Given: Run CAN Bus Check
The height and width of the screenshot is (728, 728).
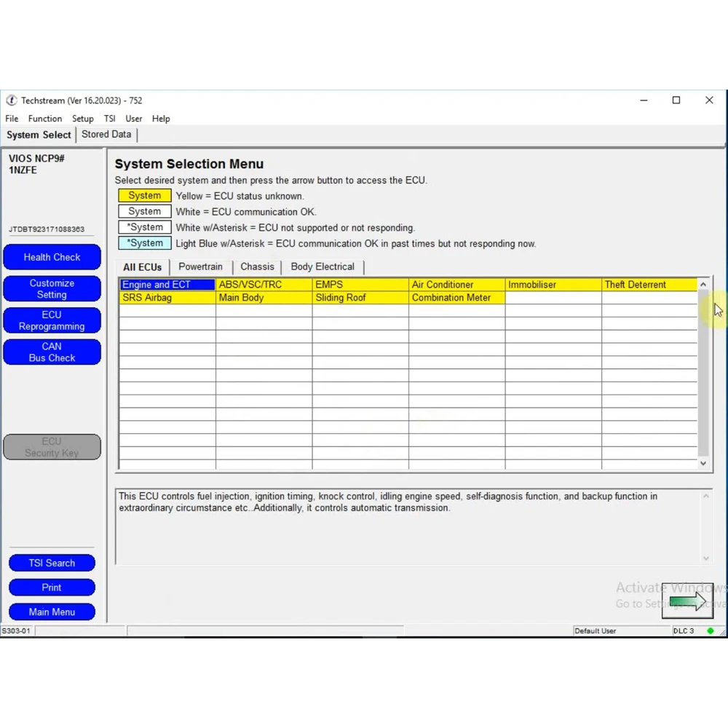Looking at the screenshot, I should [52, 352].
